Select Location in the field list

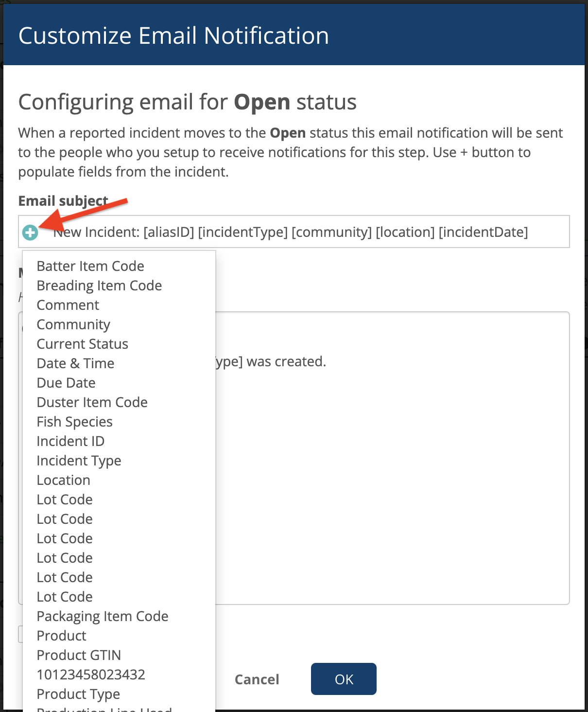point(64,480)
